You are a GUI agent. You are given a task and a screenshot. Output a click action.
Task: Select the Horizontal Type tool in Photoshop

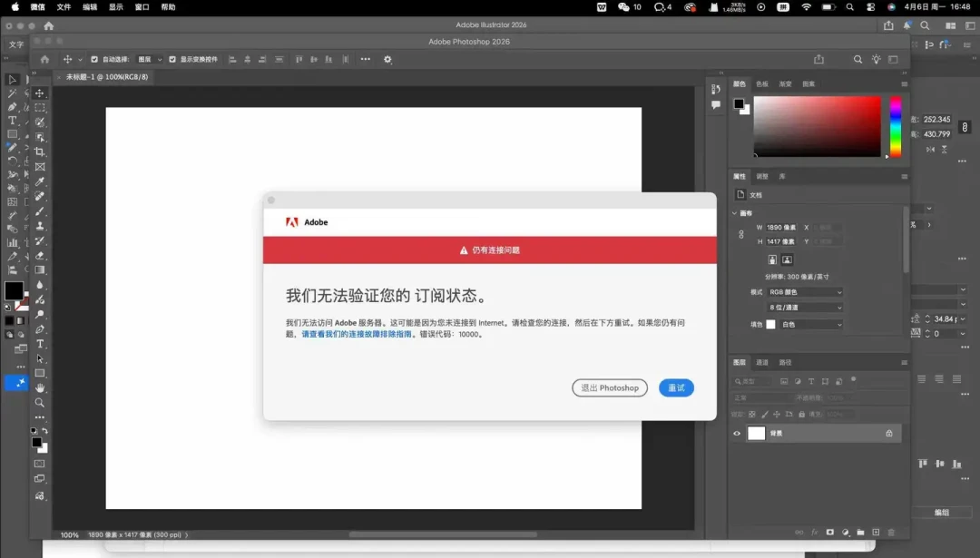click(x=39, y=344)
